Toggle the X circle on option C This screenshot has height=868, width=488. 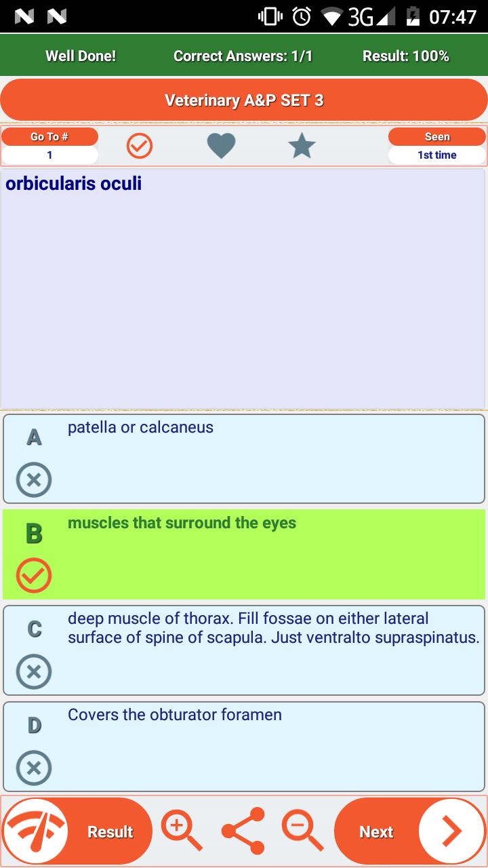[x=34, y=672]
